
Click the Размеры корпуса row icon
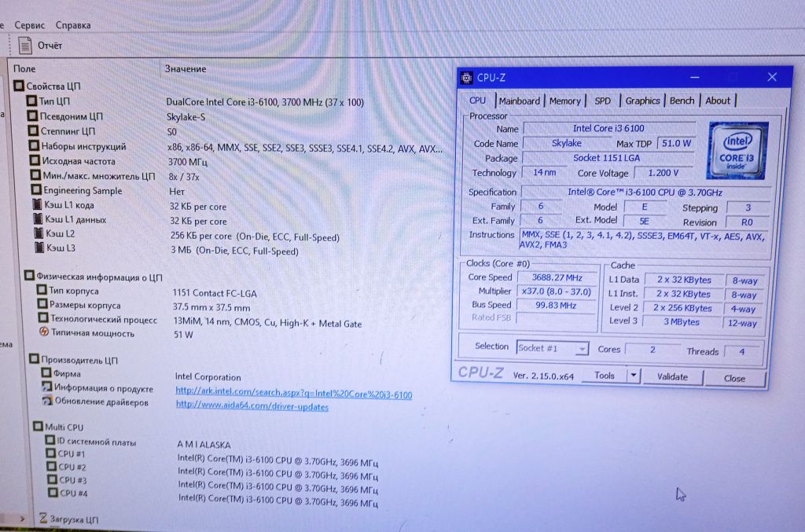coord(42,303)
